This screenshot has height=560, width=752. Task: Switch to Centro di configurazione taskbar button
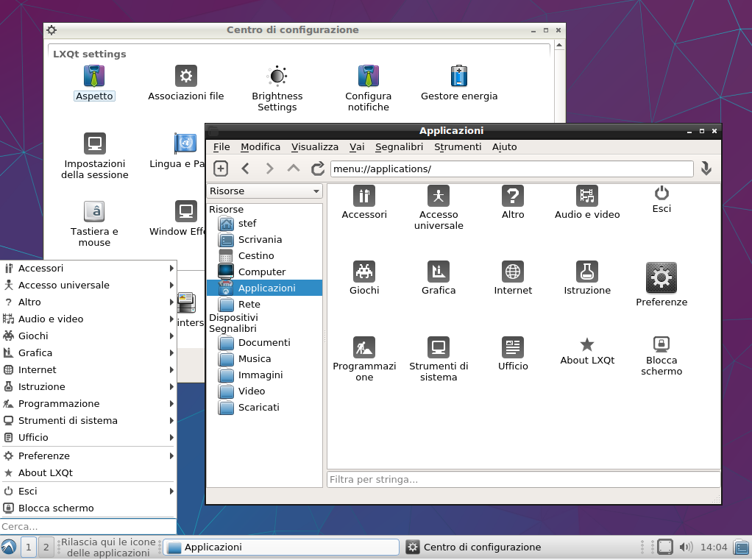pos(482,547)
